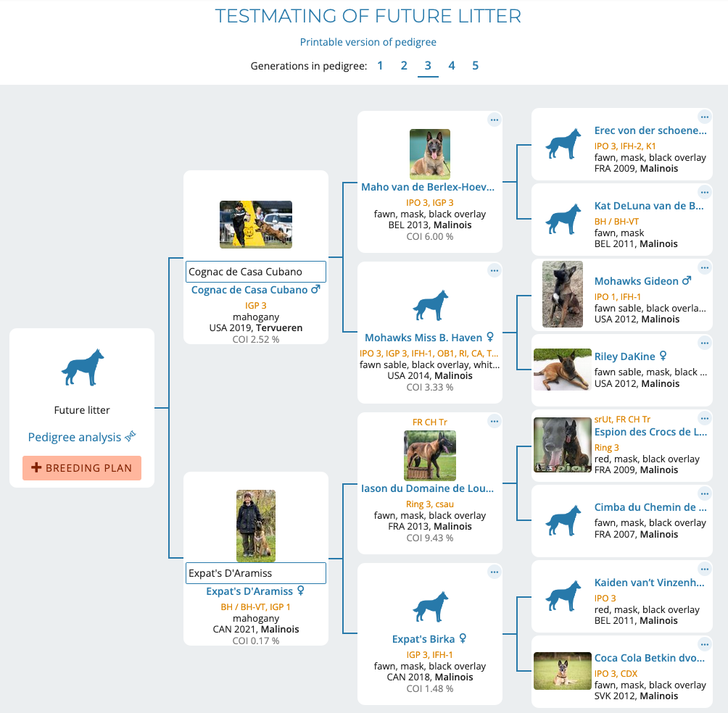The image size is (728, 713).
Task: Click the Cognac de Casa Cubano name input field
Action: point(256,272)
